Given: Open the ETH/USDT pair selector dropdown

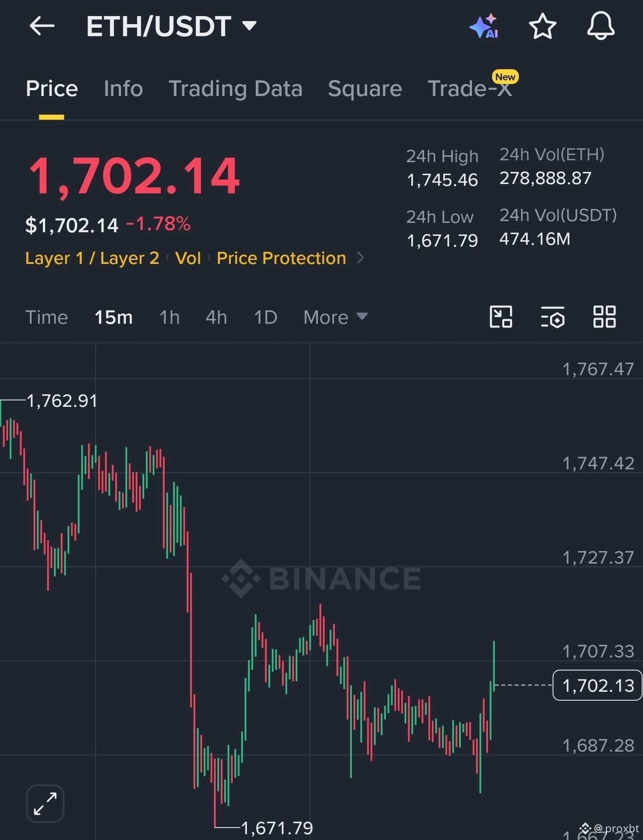Looking at the screenshot, I should tap(171, 26).
